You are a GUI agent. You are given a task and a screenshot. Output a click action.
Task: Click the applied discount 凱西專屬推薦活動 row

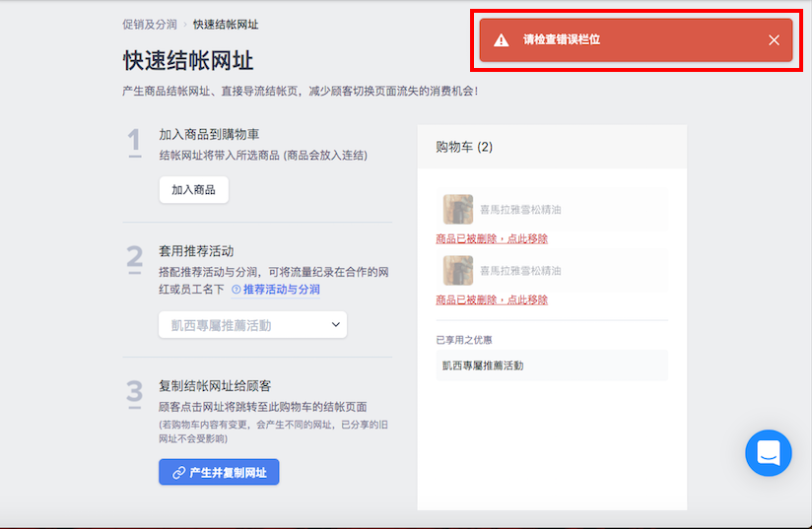tap(552, 365)
